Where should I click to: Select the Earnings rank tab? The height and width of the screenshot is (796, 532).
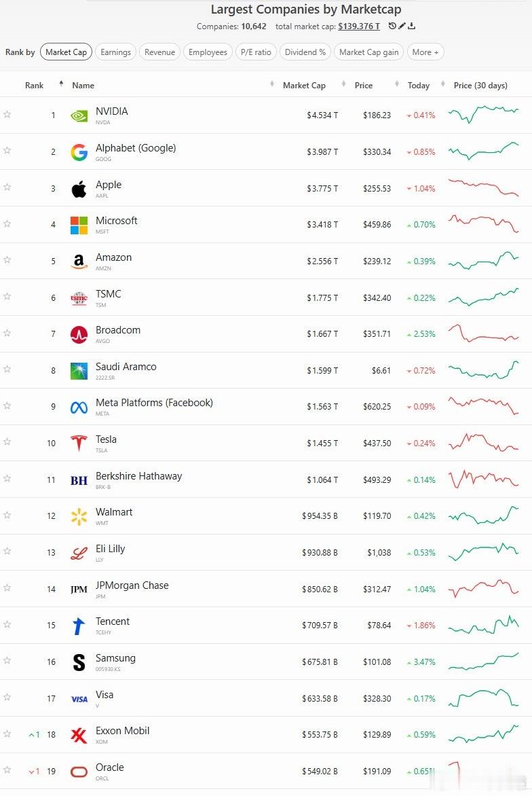(115, 52)
